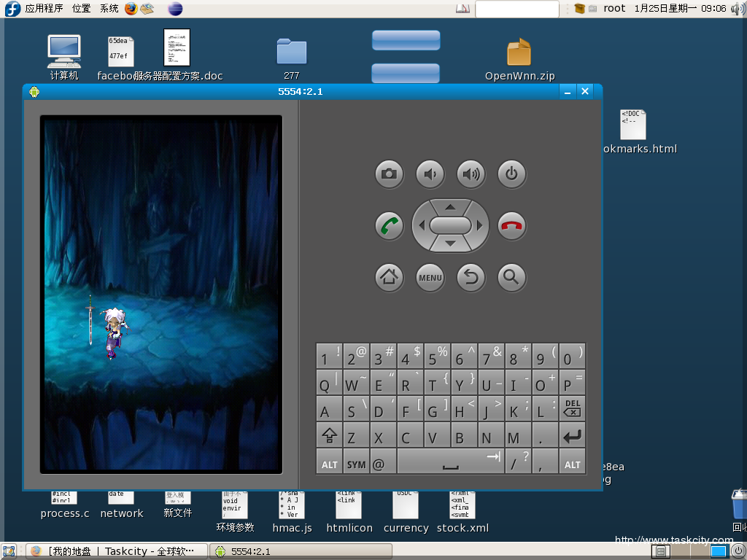Click the right ALT key on keyboard
This screenshot has width=747, height=560.
(572, 462)
